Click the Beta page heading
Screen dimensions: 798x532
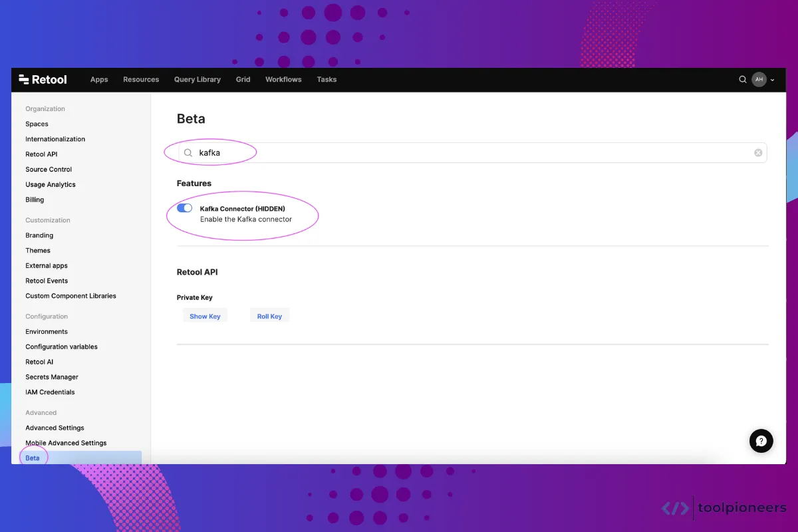tap(191, 119)
